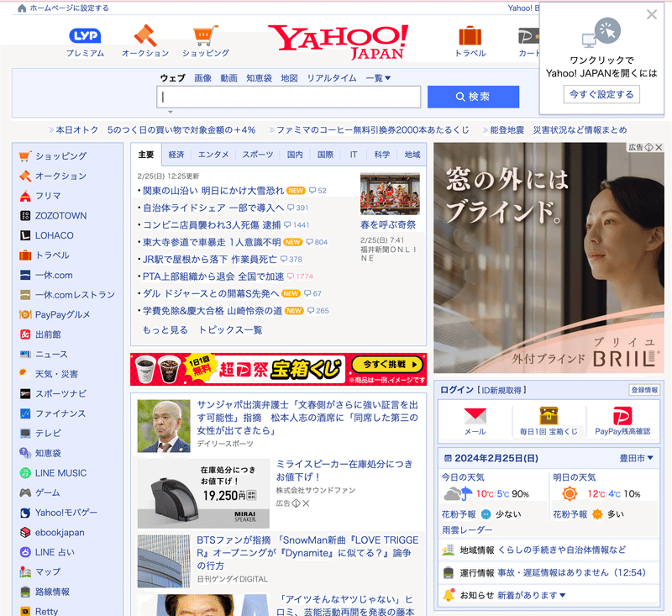672x616 pixels.
Task: Open the 春を呼ぶ奇祭 festival thumbnail
Action: click(390, 194)
